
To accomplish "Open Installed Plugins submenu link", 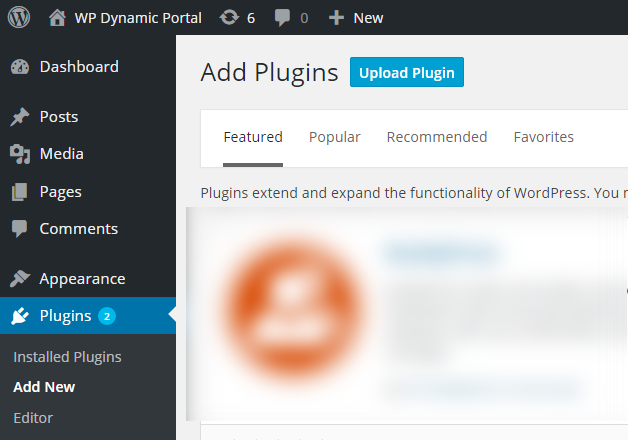I will 67,357.
